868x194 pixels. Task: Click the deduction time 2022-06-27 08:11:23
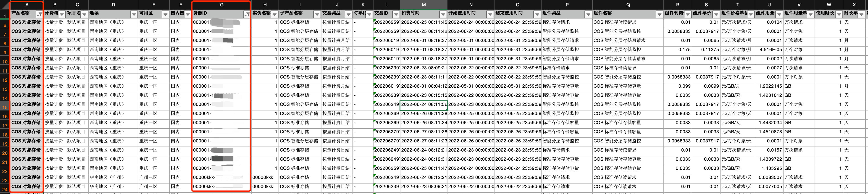pyautogui.click(x=424, y=141)
